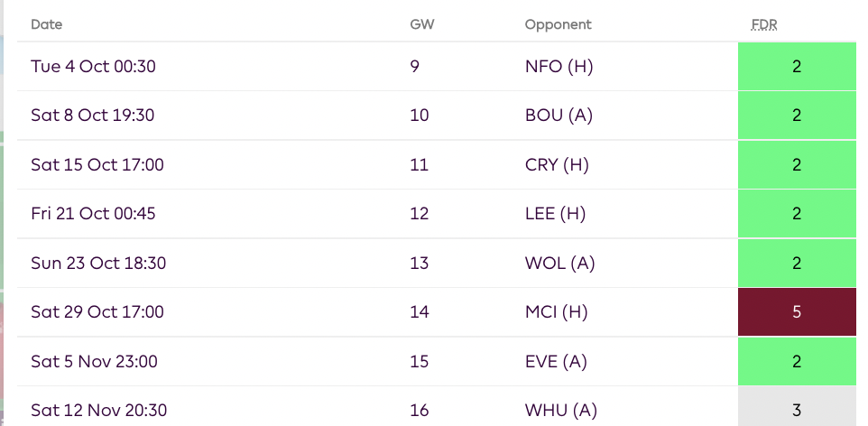Click the Date column header

[x=47, y=24]
